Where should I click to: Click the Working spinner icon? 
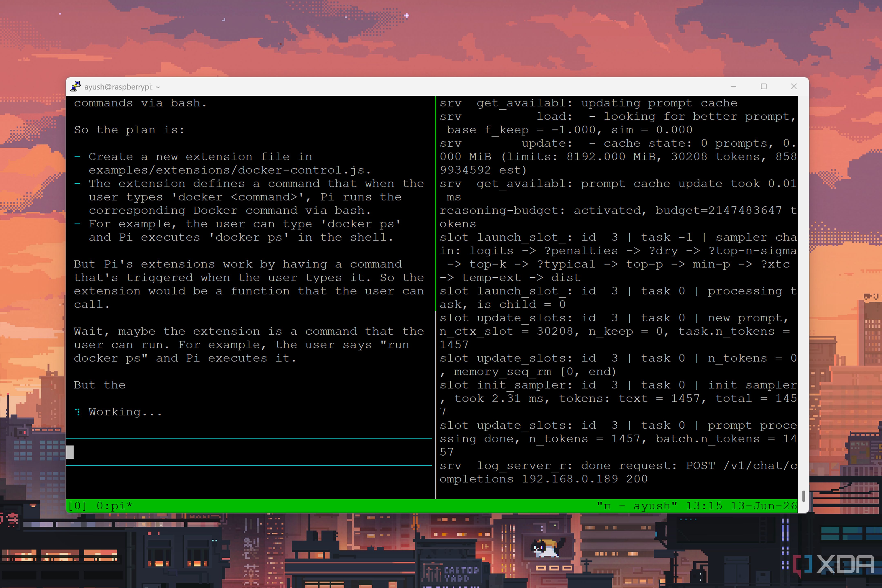point(77,412)
